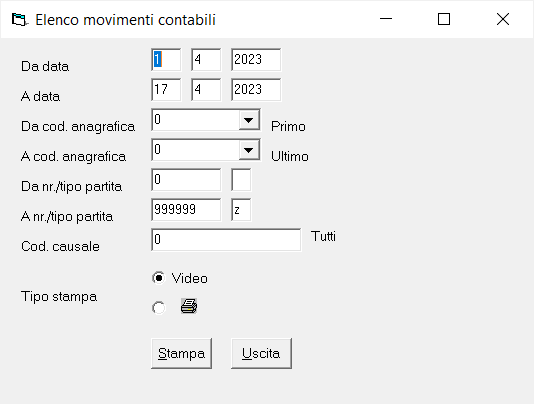The width and height of the screenshot is (534, 404).
Task: Click the A data year field
Action: click(x=256, y=90)
